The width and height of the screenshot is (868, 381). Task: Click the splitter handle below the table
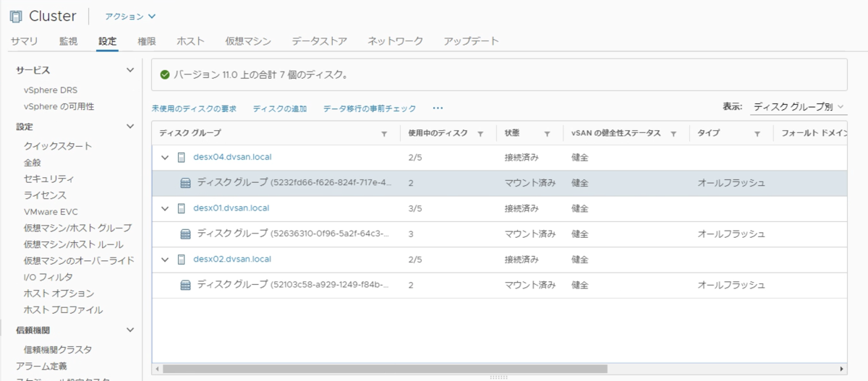(x=498, y=377)
